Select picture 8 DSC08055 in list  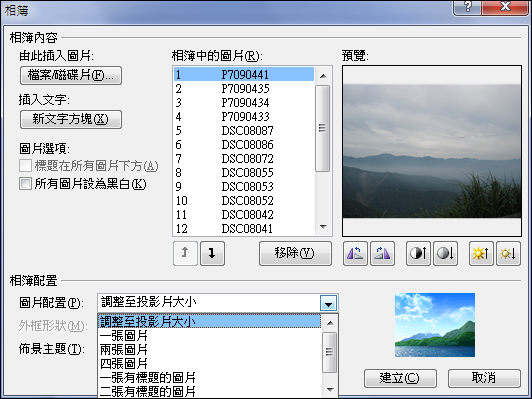click(x=244, y=173)
